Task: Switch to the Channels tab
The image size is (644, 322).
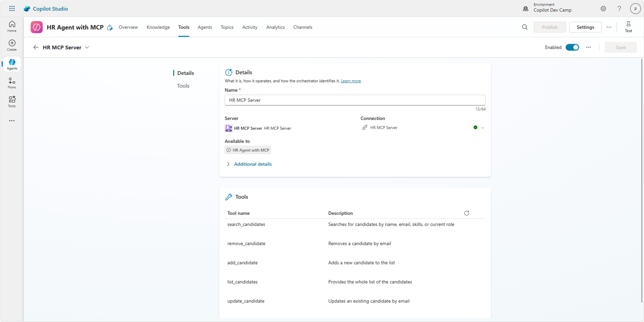Action: click(303, 27)
